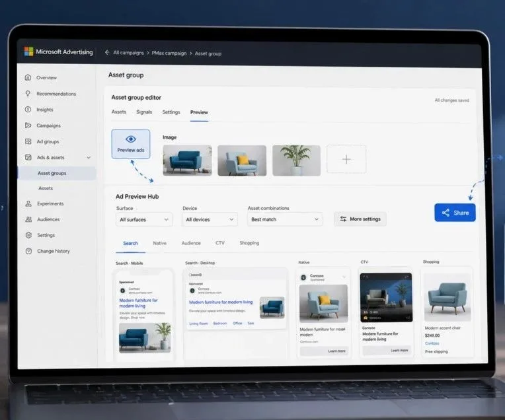Open Change history in the sidebar
Viewport: 505px width, 420px height.
click(x=54, y=251)
